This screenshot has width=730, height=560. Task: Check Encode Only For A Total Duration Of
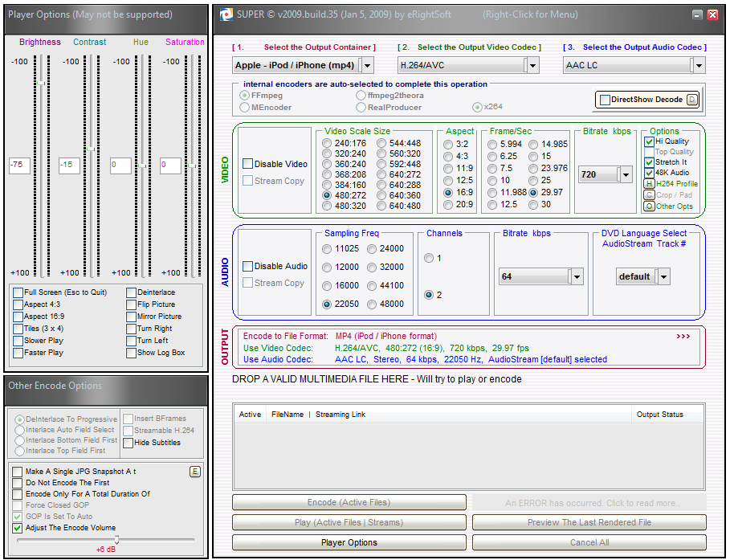point(17,494)
